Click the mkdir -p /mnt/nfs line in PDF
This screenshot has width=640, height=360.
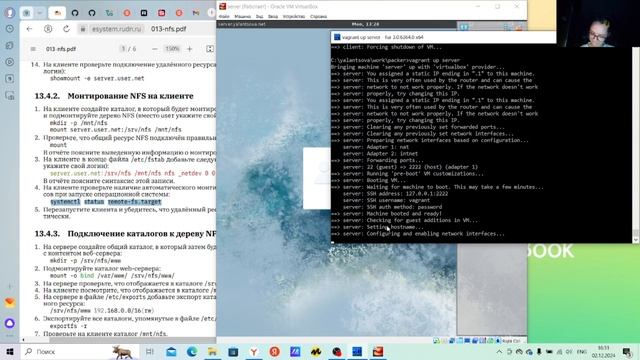[x=79, y=123]
